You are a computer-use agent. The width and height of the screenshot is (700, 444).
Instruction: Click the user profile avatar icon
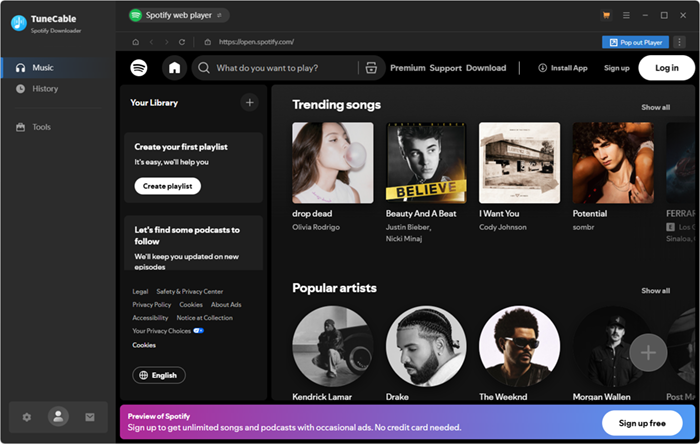[x=59, y=417]
